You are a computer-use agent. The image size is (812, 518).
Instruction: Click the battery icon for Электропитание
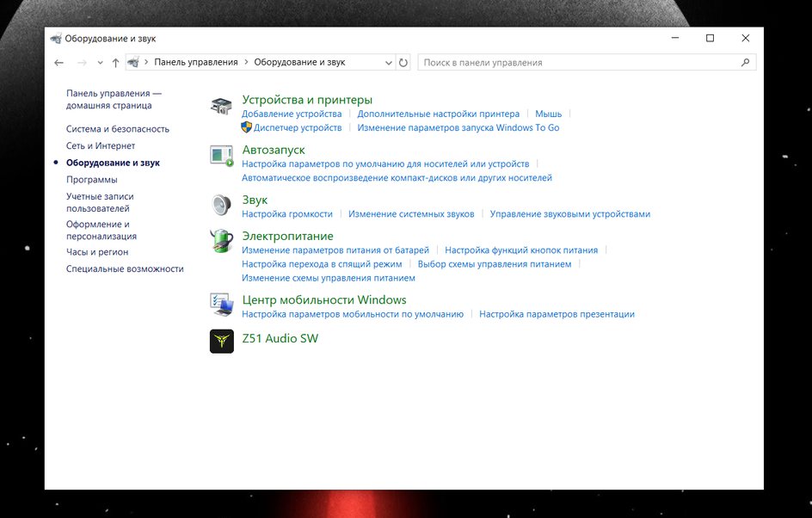[x=222, y=241]
